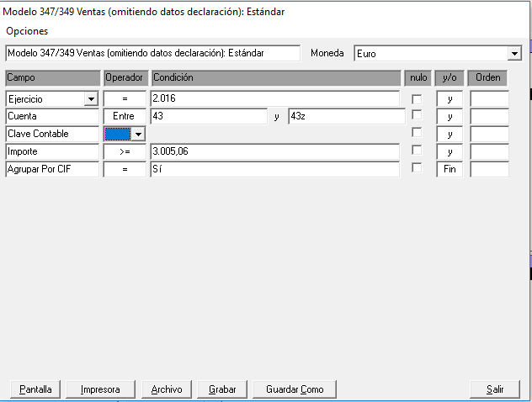The image size is (532, 402).
Task: Open the Opciones menu
Action: pyautogui.click(x=27, y=31)
